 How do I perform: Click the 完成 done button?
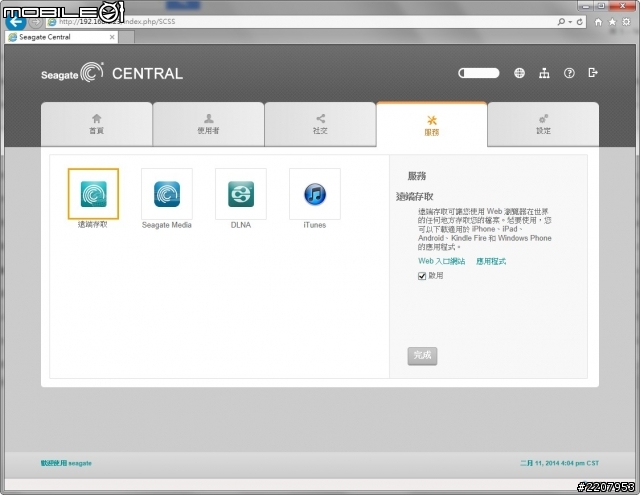(x=422, y=356)
